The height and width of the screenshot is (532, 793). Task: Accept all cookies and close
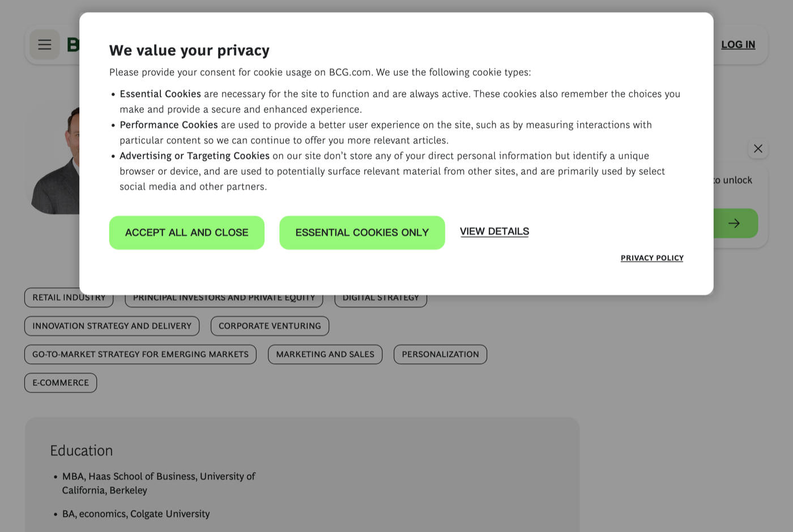pyautogui.click(x=187, y=233)
